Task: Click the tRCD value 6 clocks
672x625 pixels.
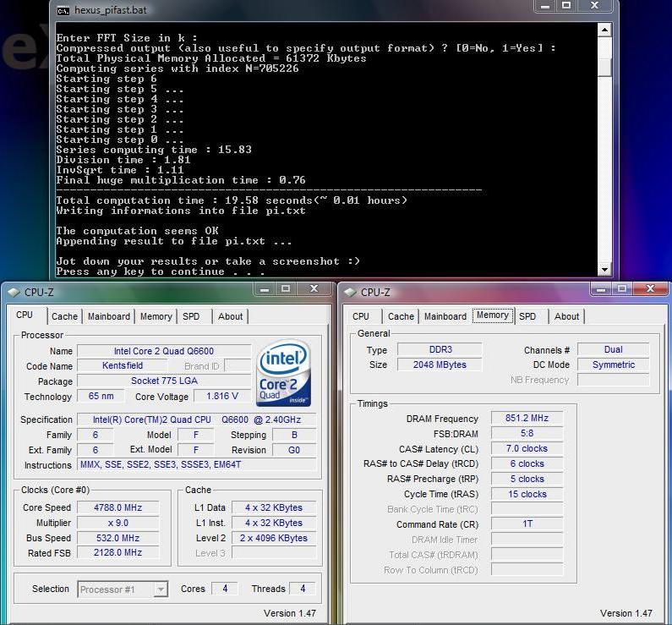Action: tap(527, 463)
